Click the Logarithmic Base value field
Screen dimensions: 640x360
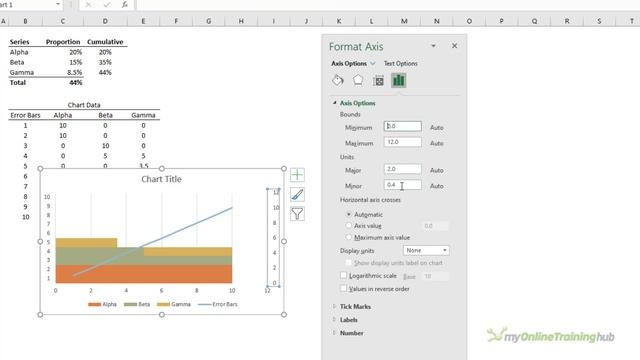435,276
